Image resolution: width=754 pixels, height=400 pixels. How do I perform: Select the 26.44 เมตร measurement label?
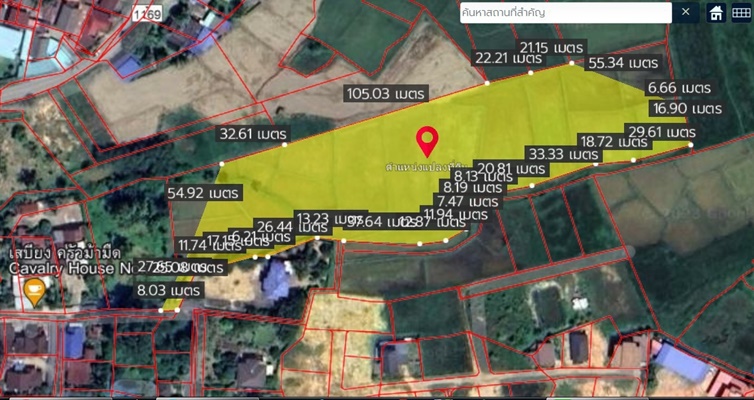275,226
